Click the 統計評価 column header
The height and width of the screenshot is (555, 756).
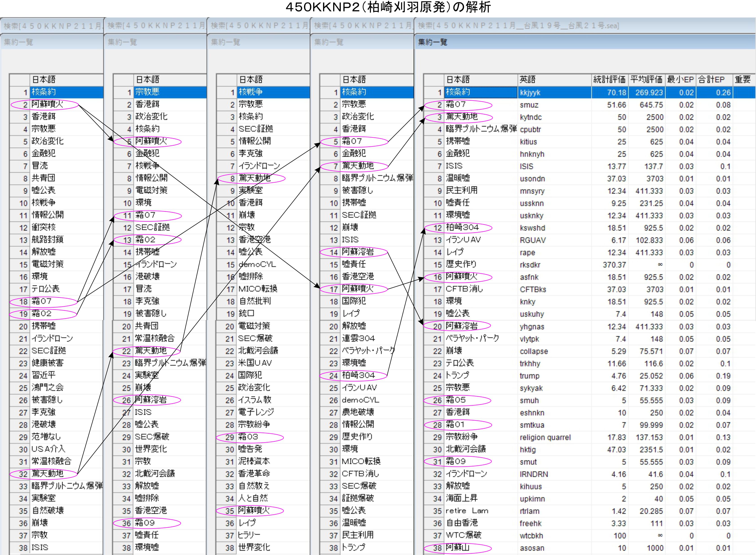pyautogui.click(x=609, y=80)
